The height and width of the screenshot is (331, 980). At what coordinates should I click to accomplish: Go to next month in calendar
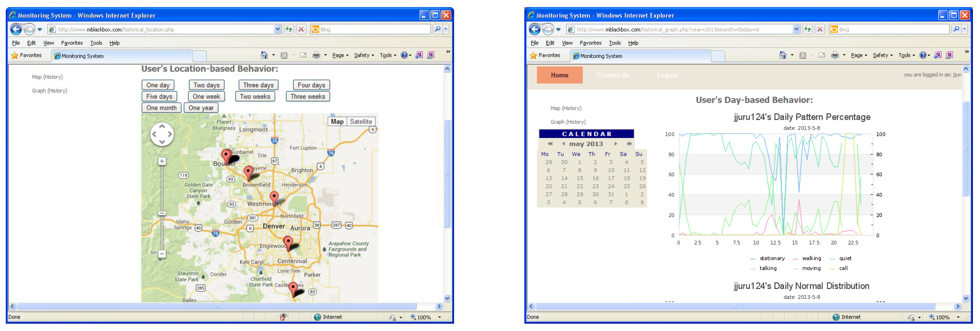click(616, 144)
